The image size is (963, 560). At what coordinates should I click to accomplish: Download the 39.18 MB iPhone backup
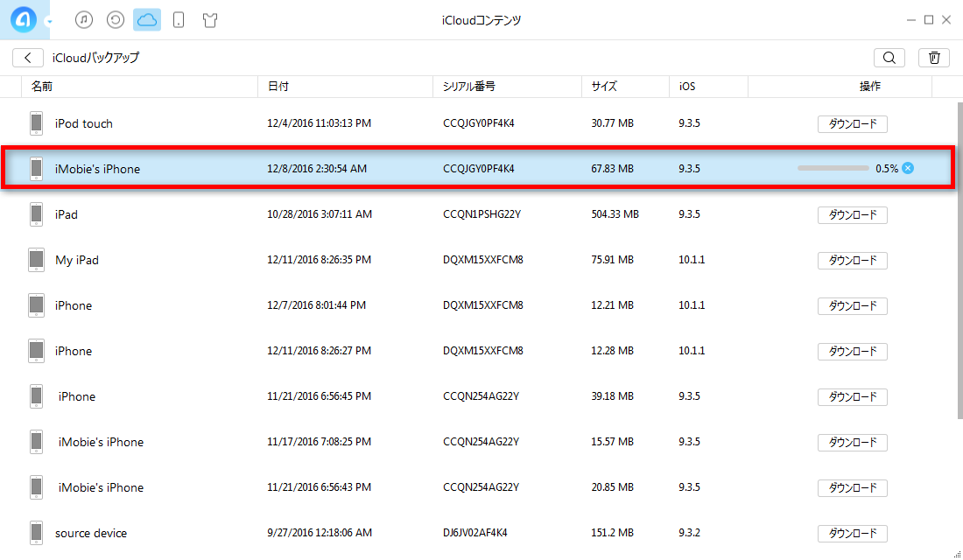853,396
